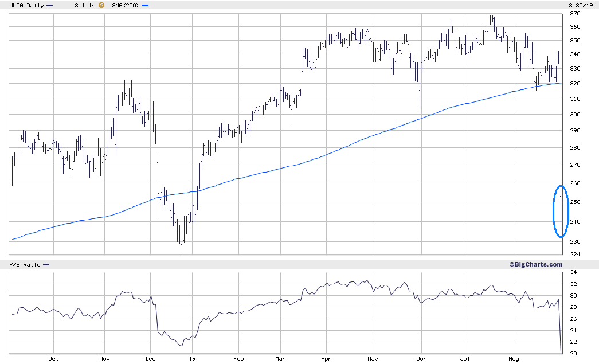The image size is (599, 364).
Task: Click the orange Splits marker icon
Action: (101, 5)
